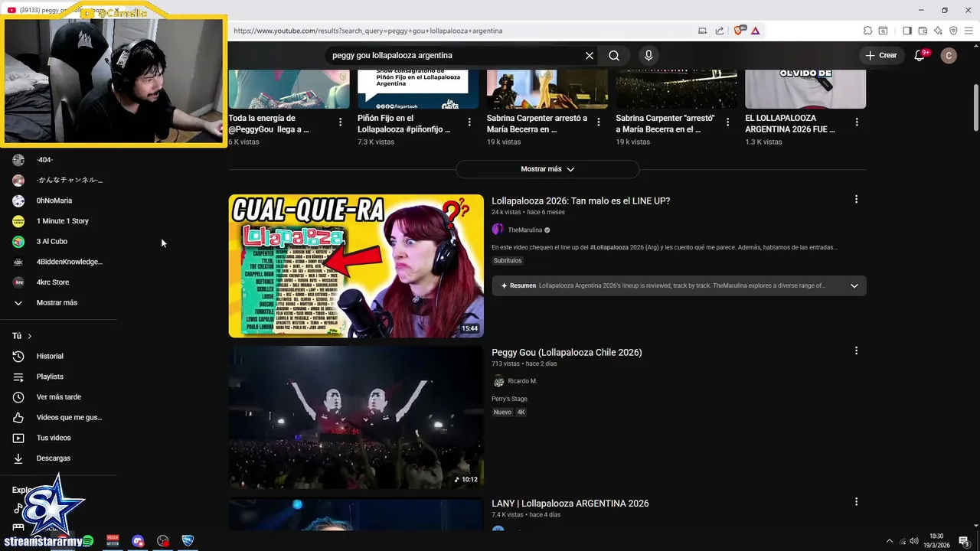Open options menu for LANY video
Image resolution: width=980 pixels, height=551 pixels.
click(856, 502)
